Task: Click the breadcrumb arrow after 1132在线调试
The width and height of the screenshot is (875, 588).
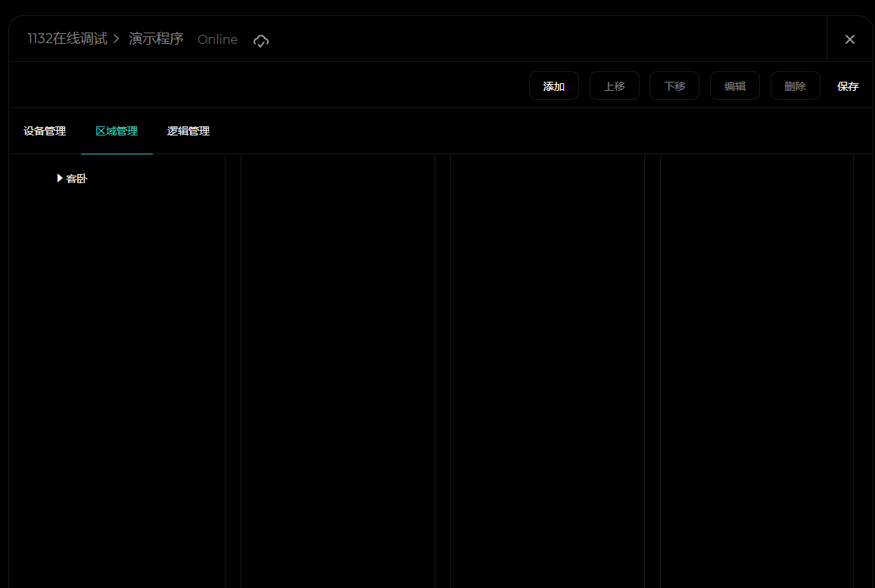Action: point(117,39)
